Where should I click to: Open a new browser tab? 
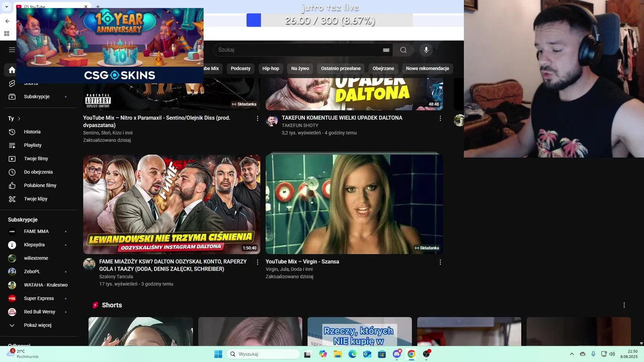tap(98, 7)
